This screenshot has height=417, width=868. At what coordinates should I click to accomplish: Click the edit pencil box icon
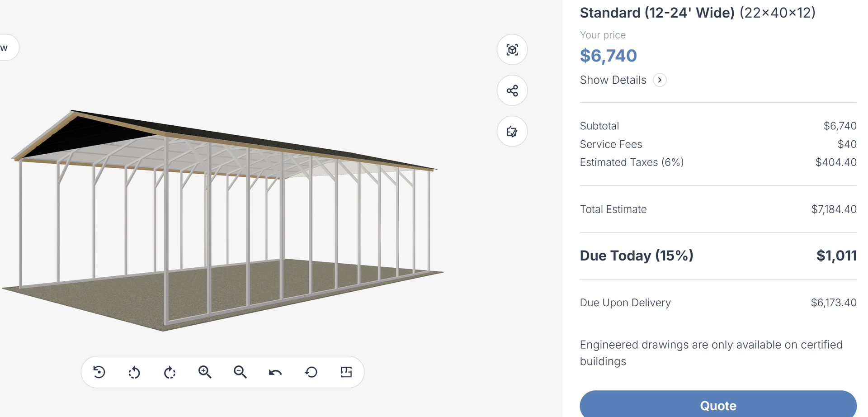(512, 132)
